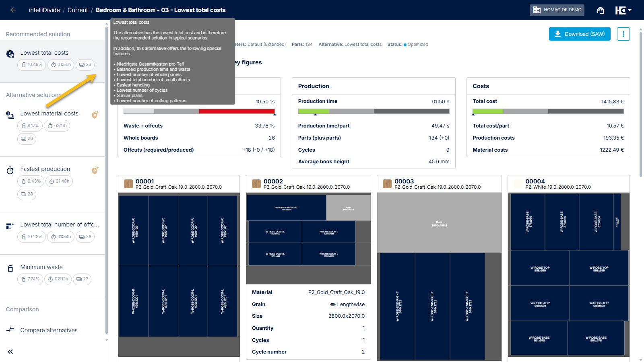The height and width of the screenshot is (362, 644).
Task: Select Fastest production alternative
Action: point(45,169)
